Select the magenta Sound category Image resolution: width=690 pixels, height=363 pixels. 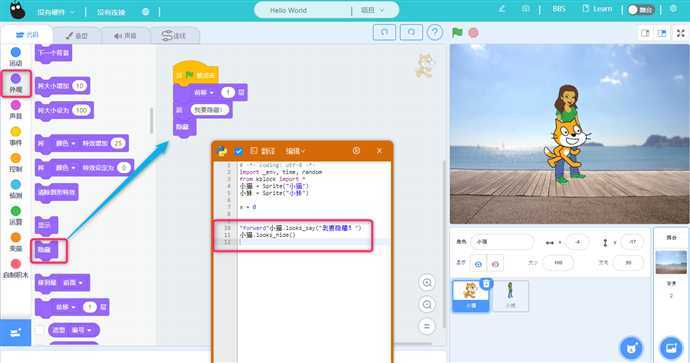coord(15,110)
